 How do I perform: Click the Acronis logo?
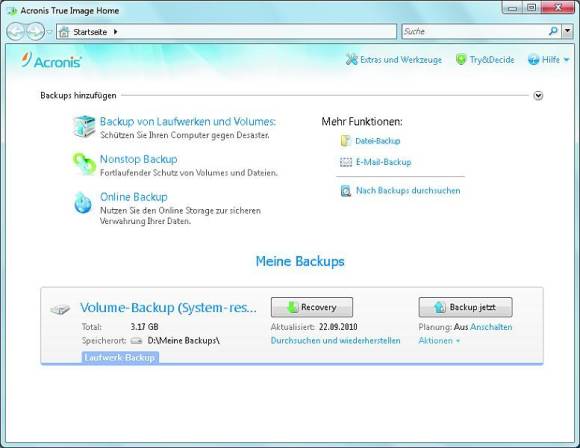pos(51,61)
